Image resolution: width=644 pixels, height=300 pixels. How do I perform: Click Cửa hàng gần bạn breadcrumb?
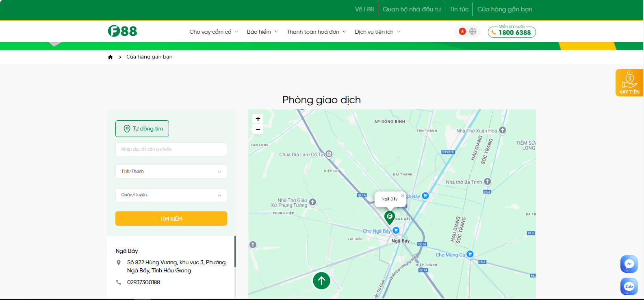pos(149,57)
